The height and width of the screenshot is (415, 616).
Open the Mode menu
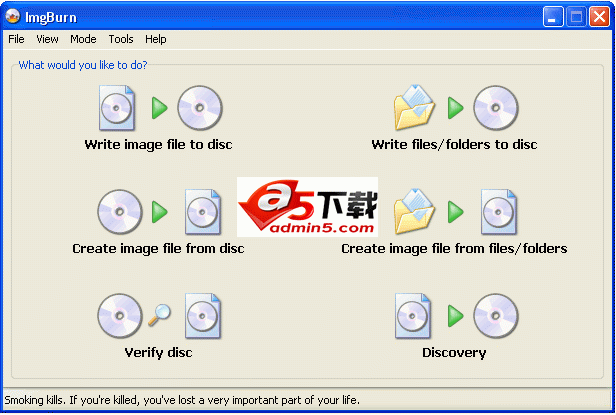pos(83,39)
